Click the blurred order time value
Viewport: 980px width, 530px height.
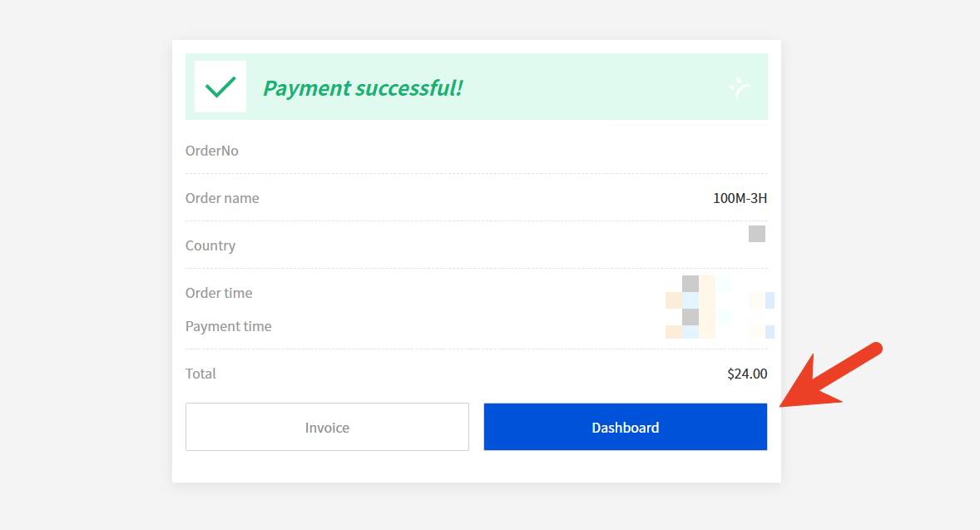719,292
